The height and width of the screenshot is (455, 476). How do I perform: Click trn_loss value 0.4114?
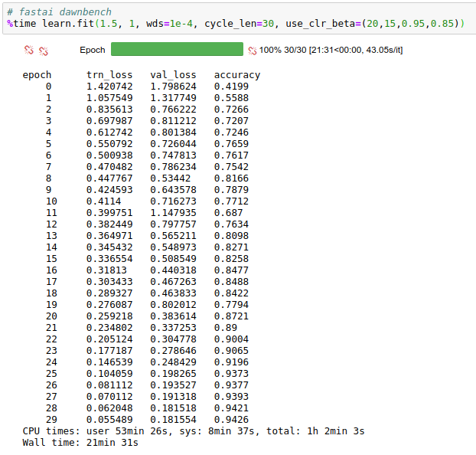click(103, 201)
